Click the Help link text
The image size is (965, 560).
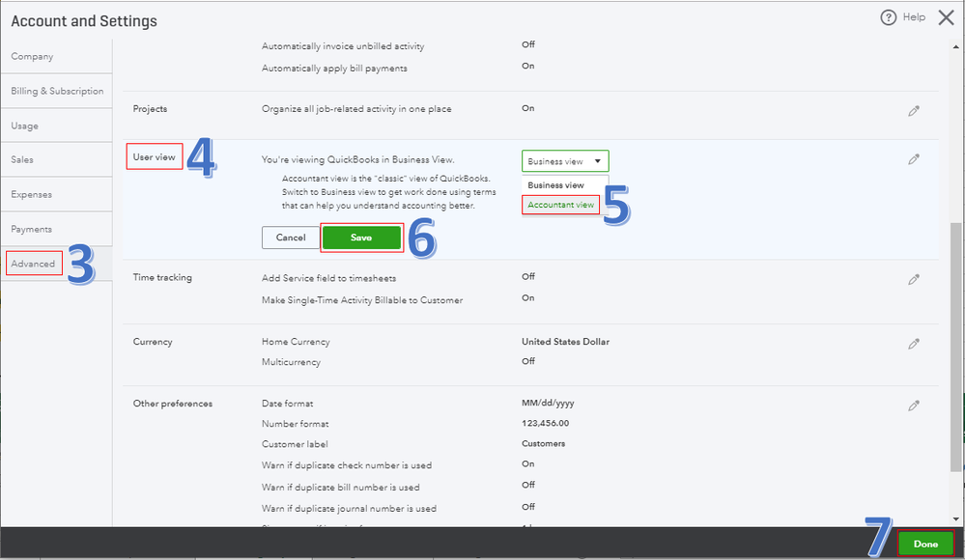coord(914,17)
